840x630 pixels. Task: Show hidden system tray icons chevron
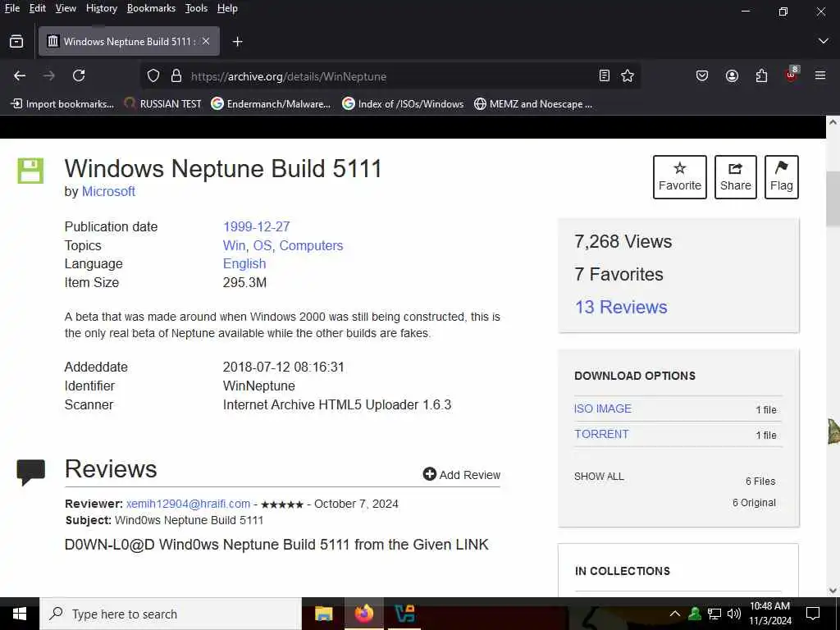(675, 614)
